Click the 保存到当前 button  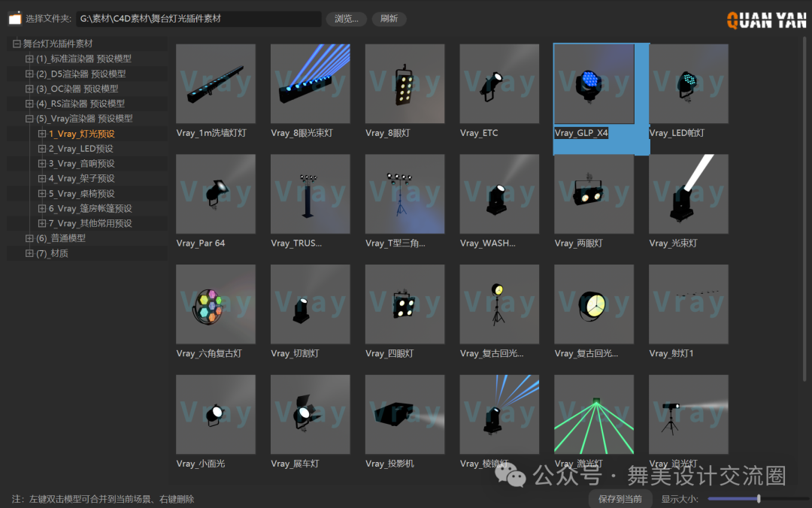click(x=620, y=499)
